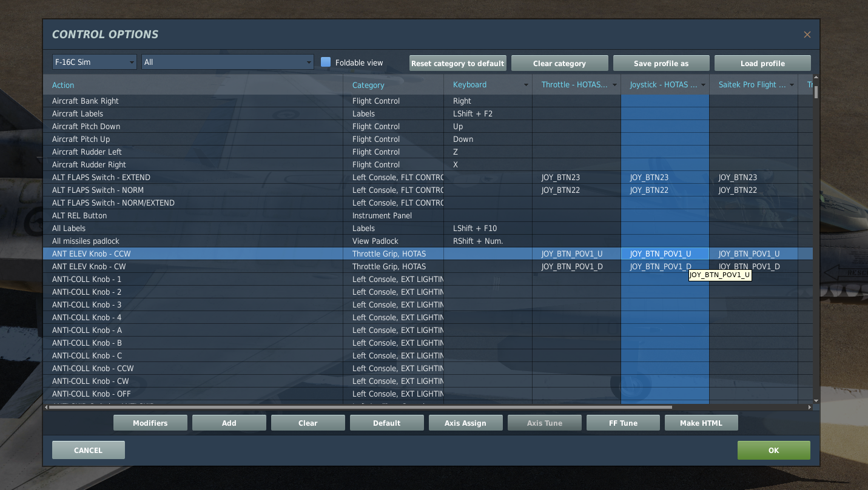Click the Clear button at bottom
The image size is (868, 490).
pyautogui.click(x=308, y=423)
